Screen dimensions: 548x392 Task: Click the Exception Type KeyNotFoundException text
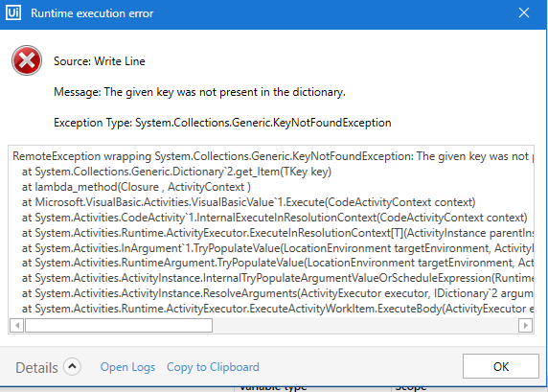222,123
